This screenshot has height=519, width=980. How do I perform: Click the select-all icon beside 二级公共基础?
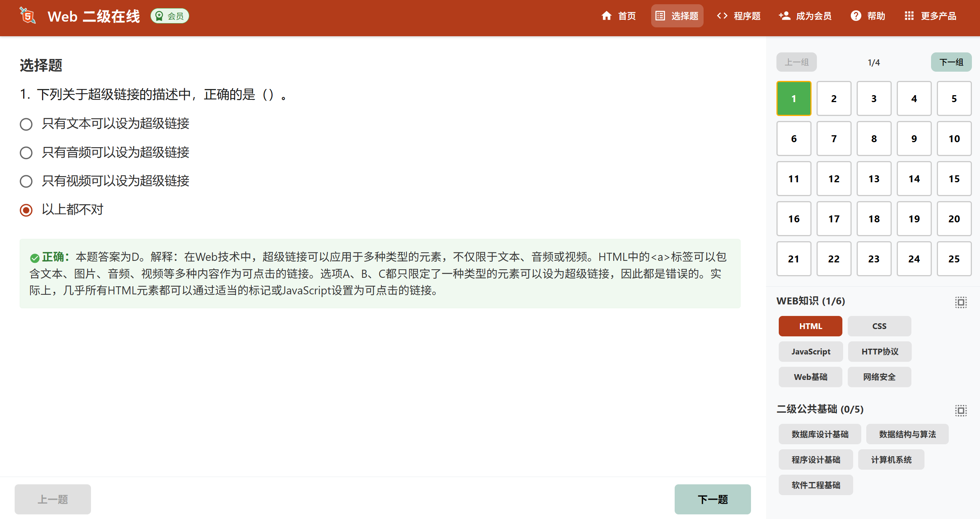point(961,410)
